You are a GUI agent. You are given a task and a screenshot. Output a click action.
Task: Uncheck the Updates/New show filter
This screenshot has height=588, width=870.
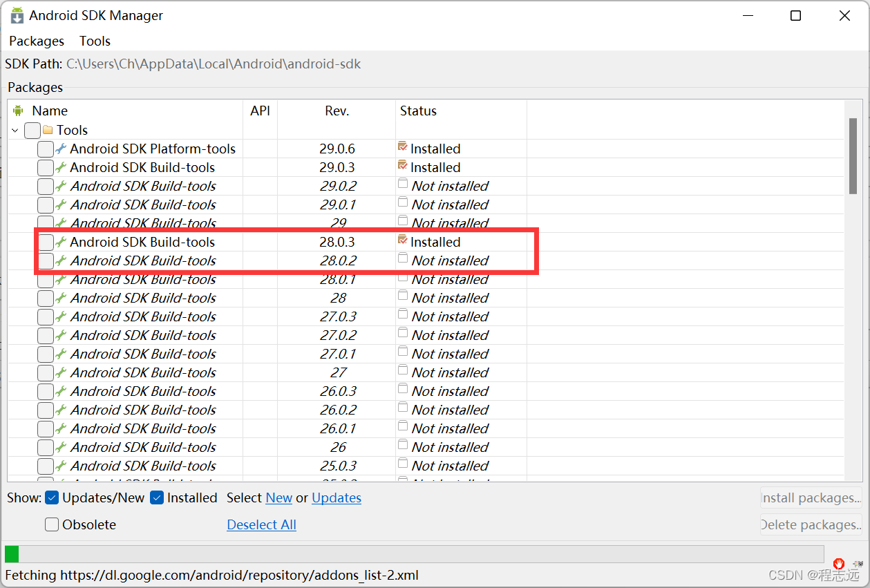coord(52,497)
